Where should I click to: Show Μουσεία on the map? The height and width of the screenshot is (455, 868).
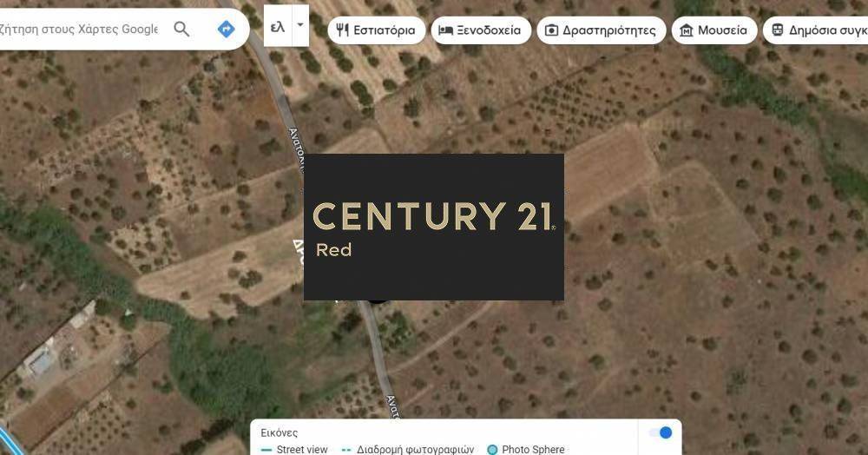coord(714,30)
